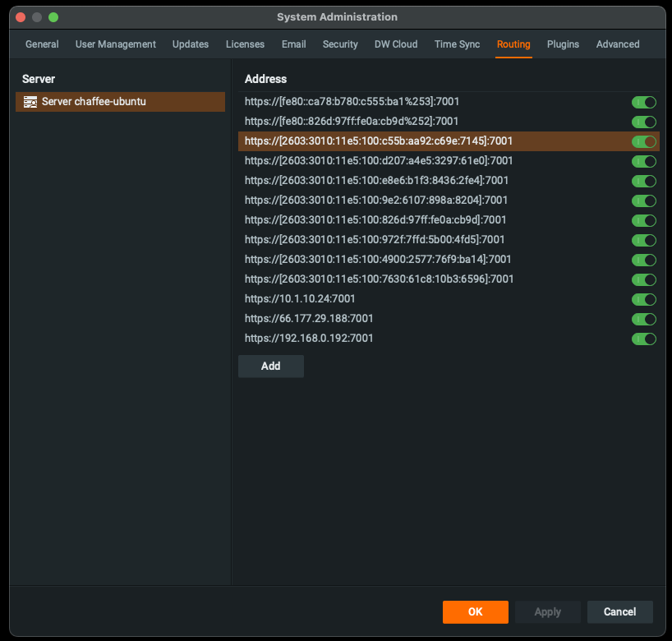672x641 pixels.
Task: Click the Add address button
Action: coord(270,367)
